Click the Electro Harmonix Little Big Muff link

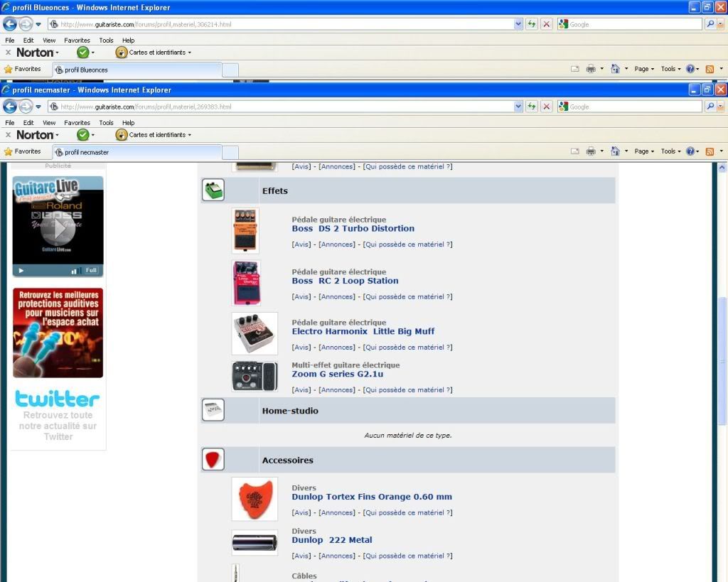click(363, 331)
